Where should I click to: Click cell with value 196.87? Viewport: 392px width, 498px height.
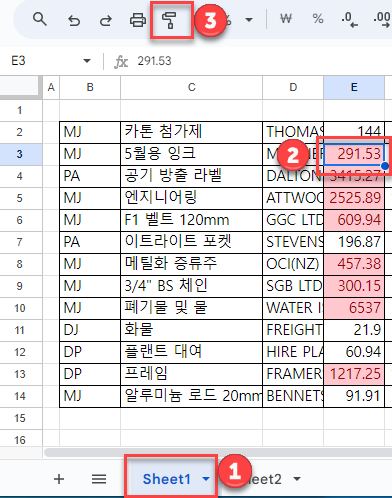pyautogui.click(x=354, y=242)
